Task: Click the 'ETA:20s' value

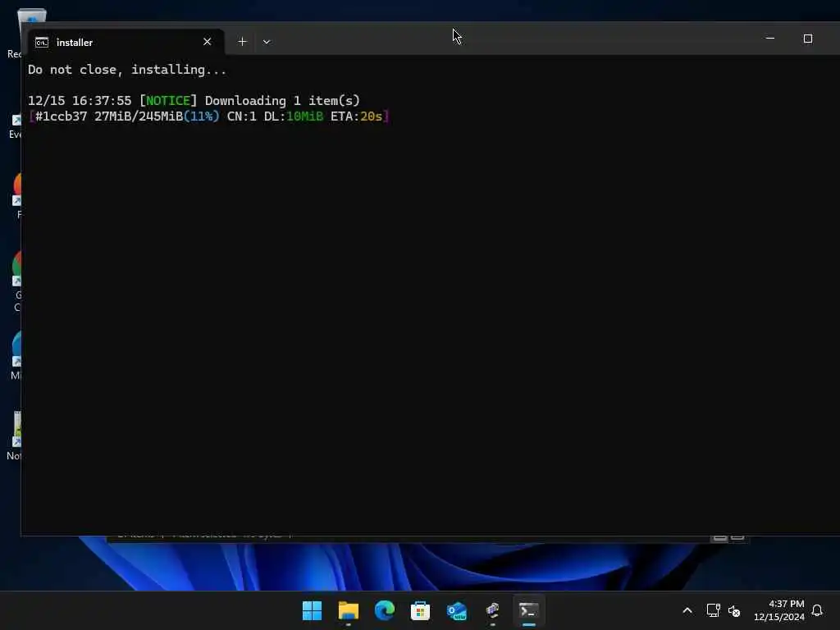Action: click(x=356, y=116)
